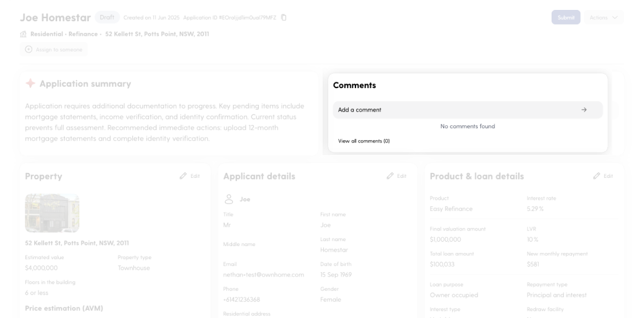Open the Actions dropdown
644x318 pixels.
pyautogui.click(x=603, y=17)
